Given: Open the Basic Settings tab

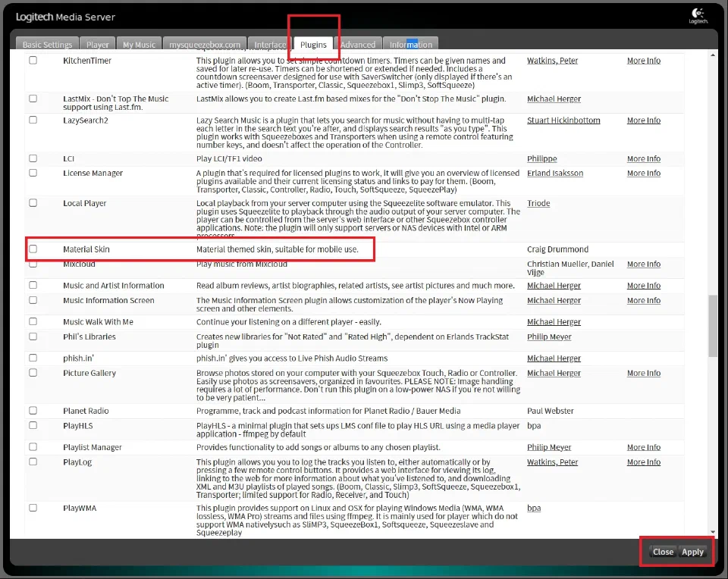Looking at the screenshot, I should coord(47,44).
